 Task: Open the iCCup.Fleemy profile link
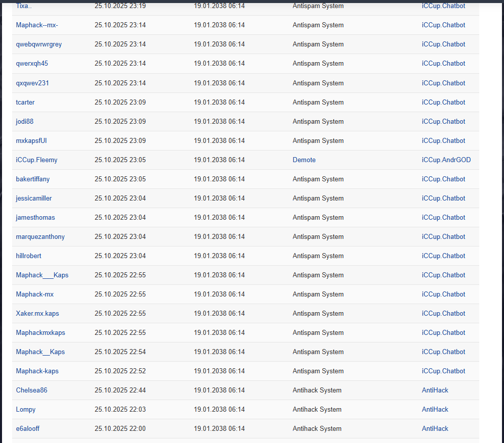37,160
